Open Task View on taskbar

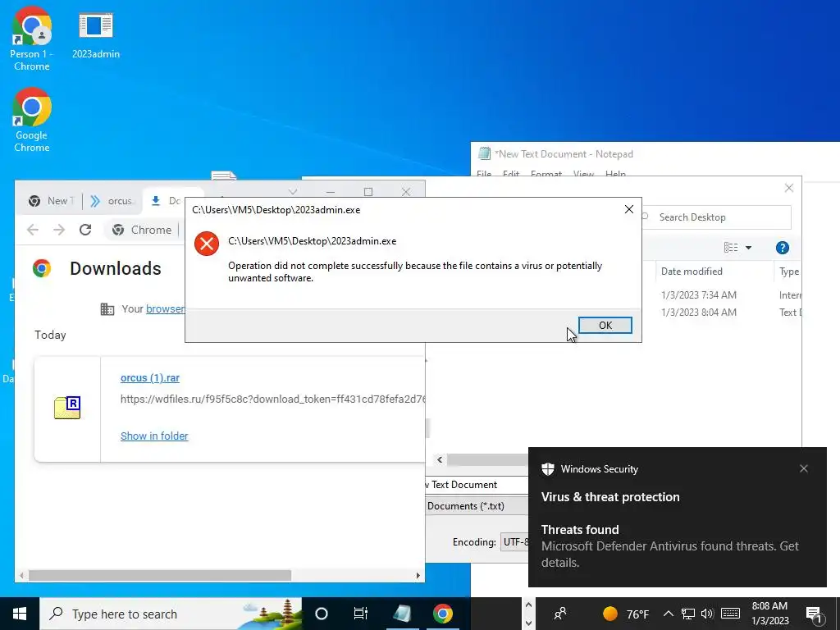(361, 614)
